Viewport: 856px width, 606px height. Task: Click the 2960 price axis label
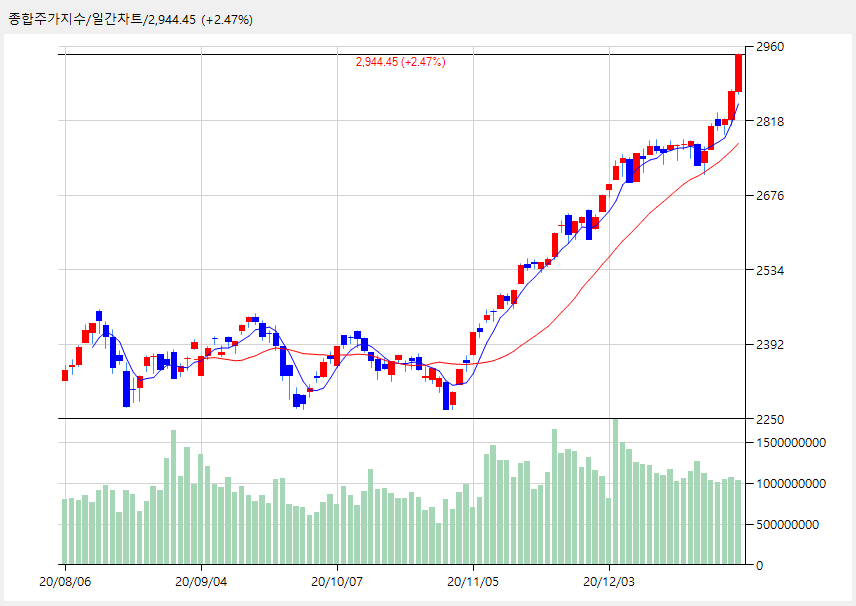pos(770,47)
